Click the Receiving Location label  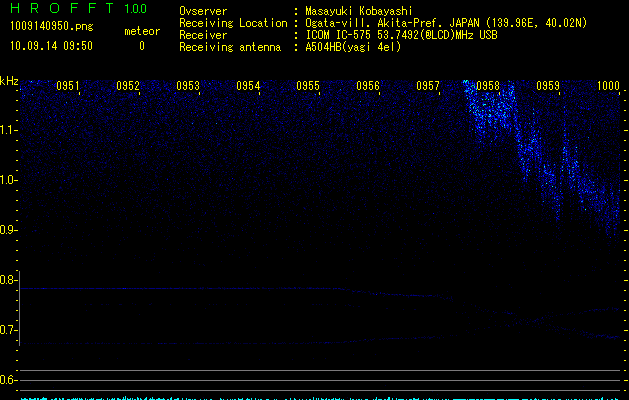point(233,23)
